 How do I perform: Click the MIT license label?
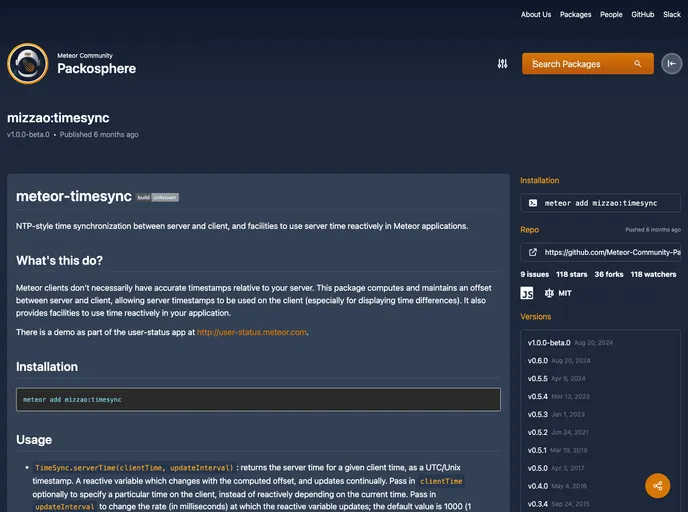pos(565,293)
